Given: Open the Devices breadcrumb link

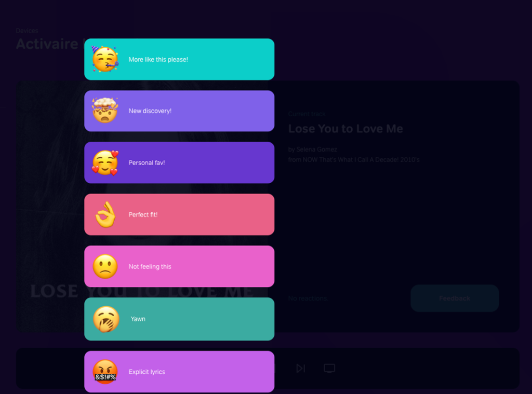Looking at the screenshot, I should 27,31.
